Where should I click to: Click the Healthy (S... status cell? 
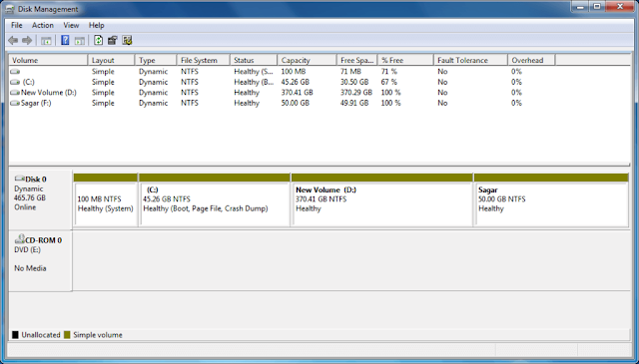tap(254, 72)
